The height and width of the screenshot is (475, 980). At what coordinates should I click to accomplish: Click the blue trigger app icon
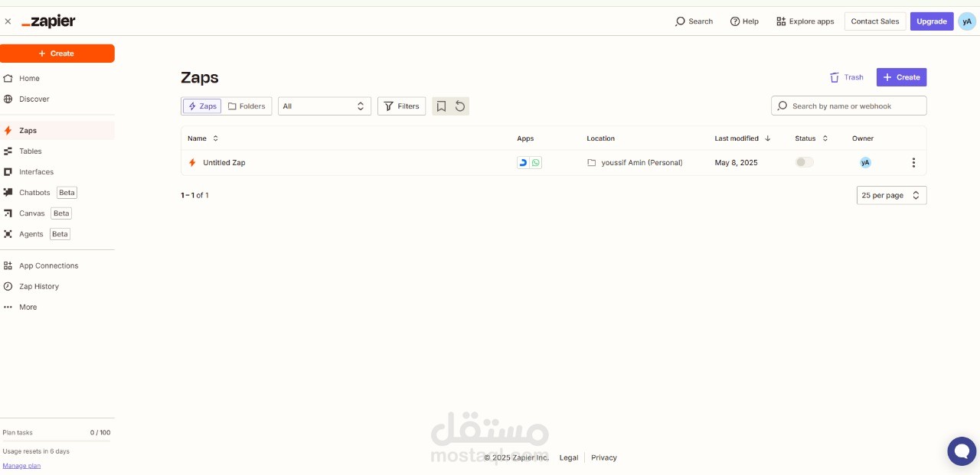click(x=523, y=163)
